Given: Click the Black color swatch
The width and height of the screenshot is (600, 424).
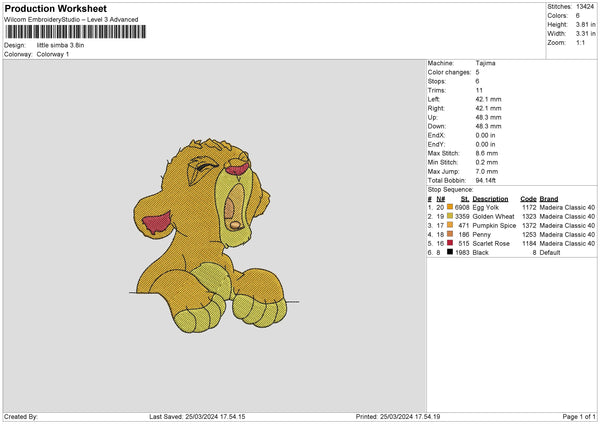Looking at the screenshot, I should [x=450, y=252].
